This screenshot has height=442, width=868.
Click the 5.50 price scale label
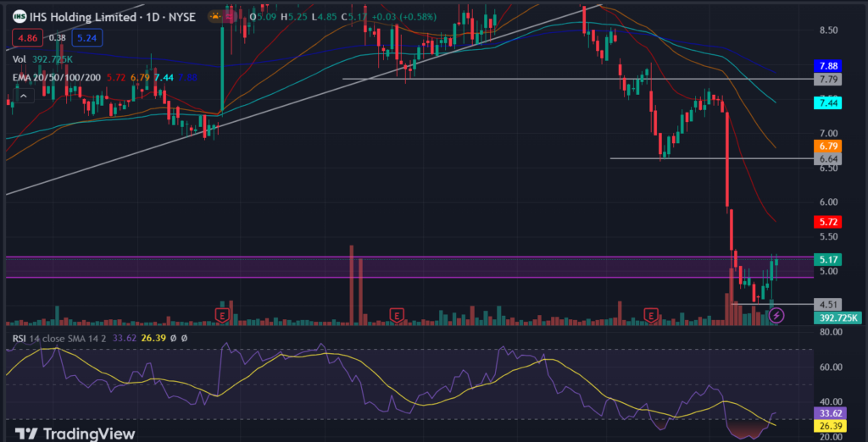828,237
